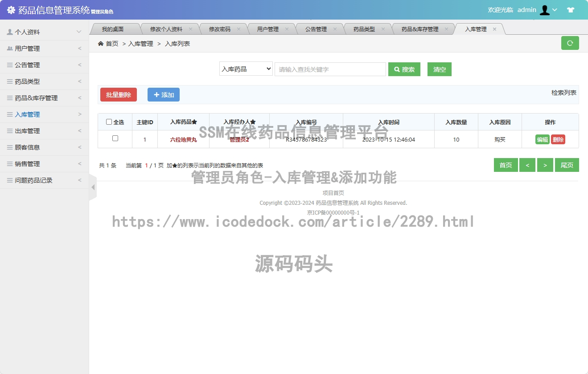Close the 公告管理 tab

point(335,29)
